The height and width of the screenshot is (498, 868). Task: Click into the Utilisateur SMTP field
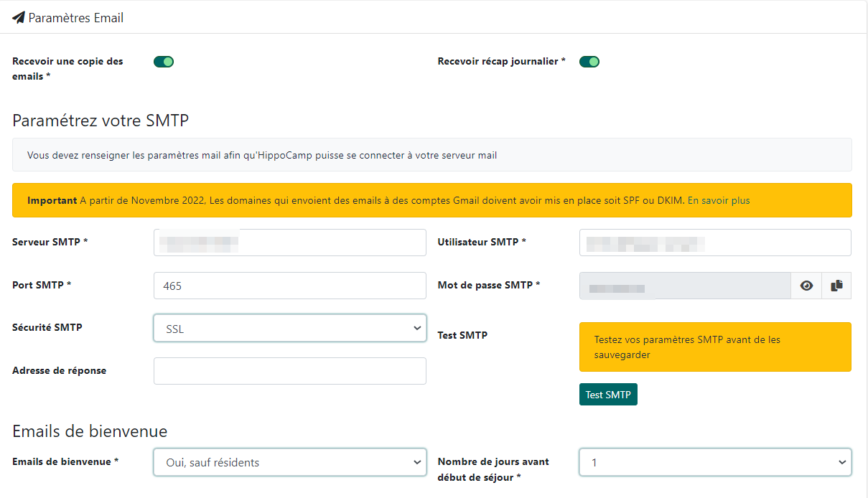715,243
